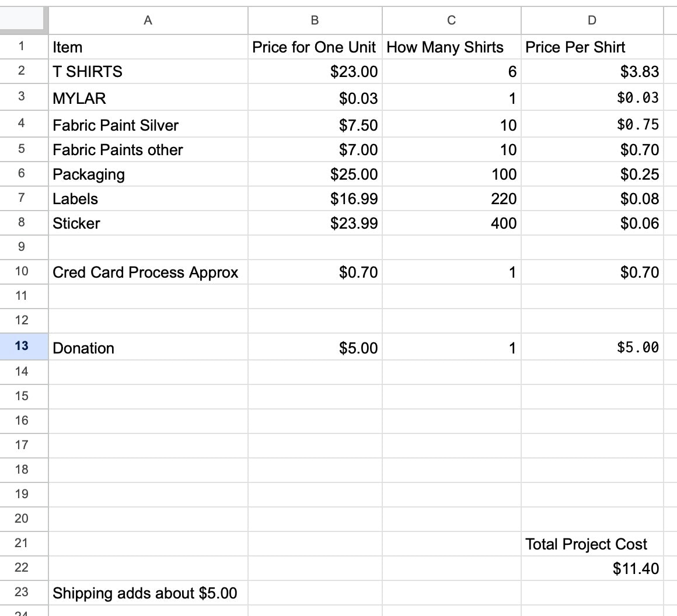Select the $25.00 Packaging price cell
The width and height of the screenshot is (677, 616).
(x=315, y=174)
